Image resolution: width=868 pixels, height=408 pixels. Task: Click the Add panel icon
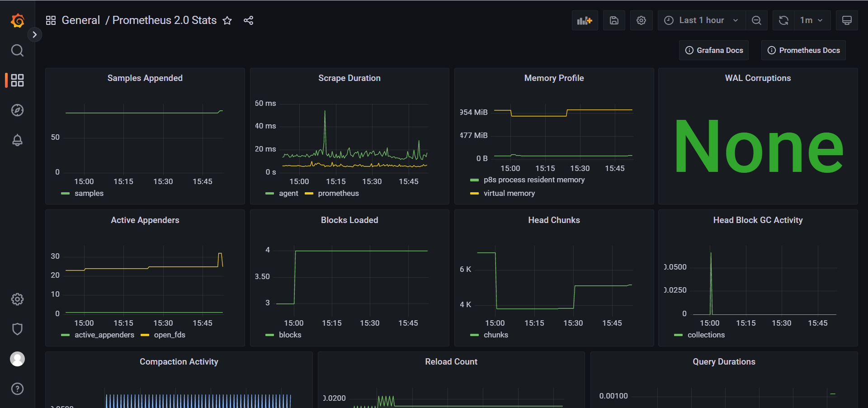[x=585, y=20]
